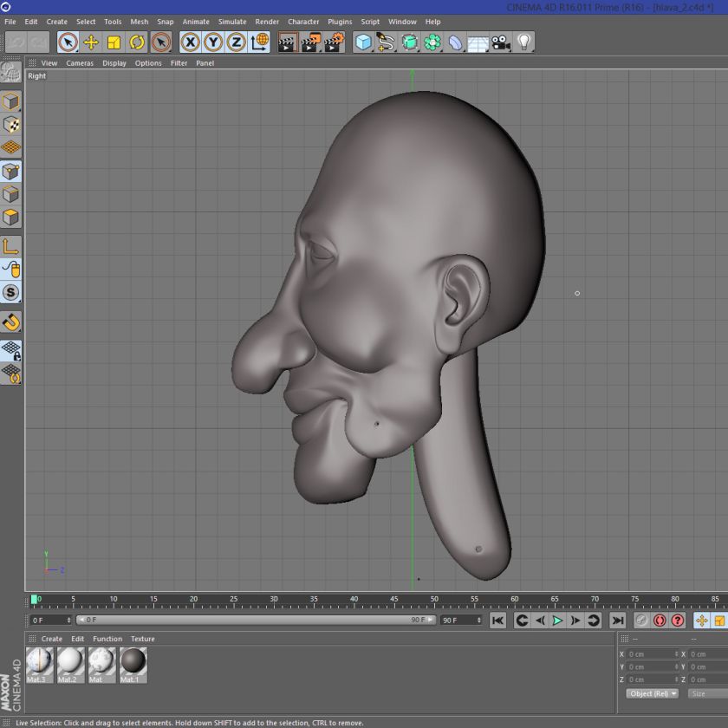728x728 pixels.
Task: Toggle Enable Snap magnet icon
Action: (10, 322)
